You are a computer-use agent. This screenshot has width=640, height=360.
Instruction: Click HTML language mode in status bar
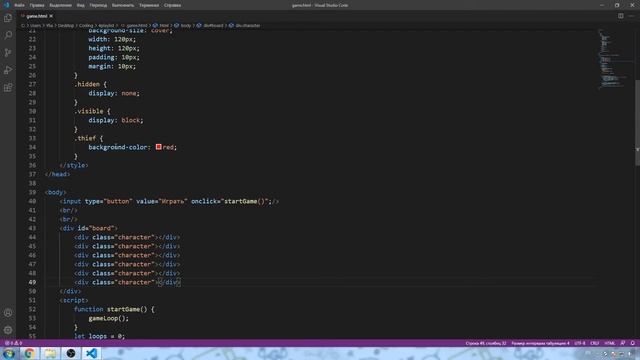coord(609,343)
